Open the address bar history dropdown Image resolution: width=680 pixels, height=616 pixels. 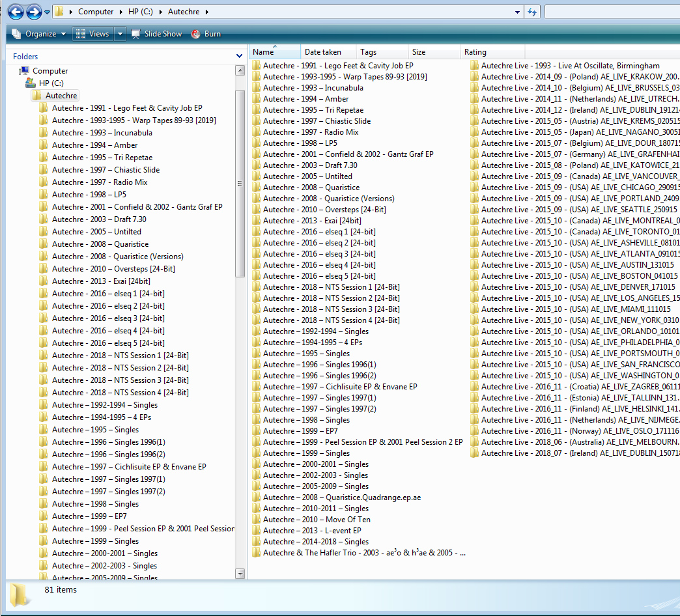pos(517,12)
